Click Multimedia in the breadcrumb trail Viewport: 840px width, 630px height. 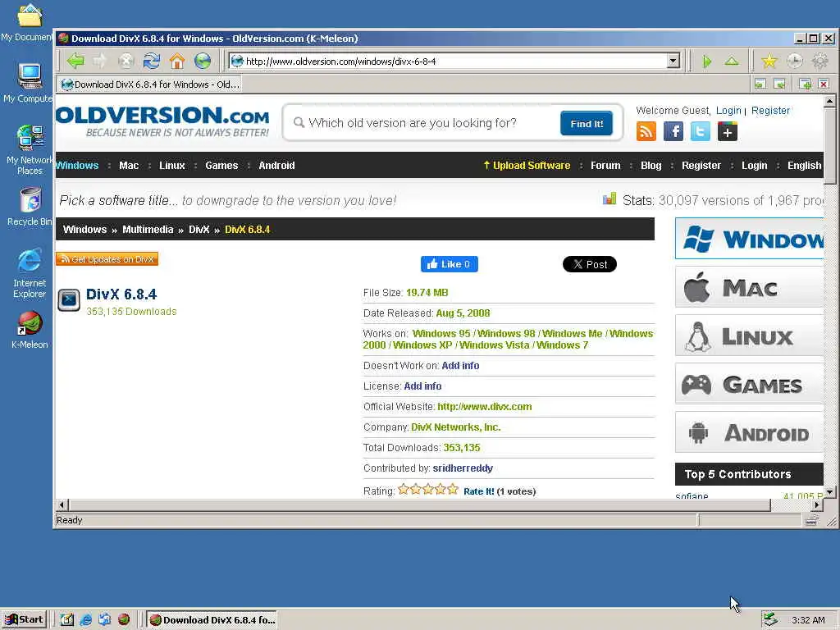(x=148, y=230)
